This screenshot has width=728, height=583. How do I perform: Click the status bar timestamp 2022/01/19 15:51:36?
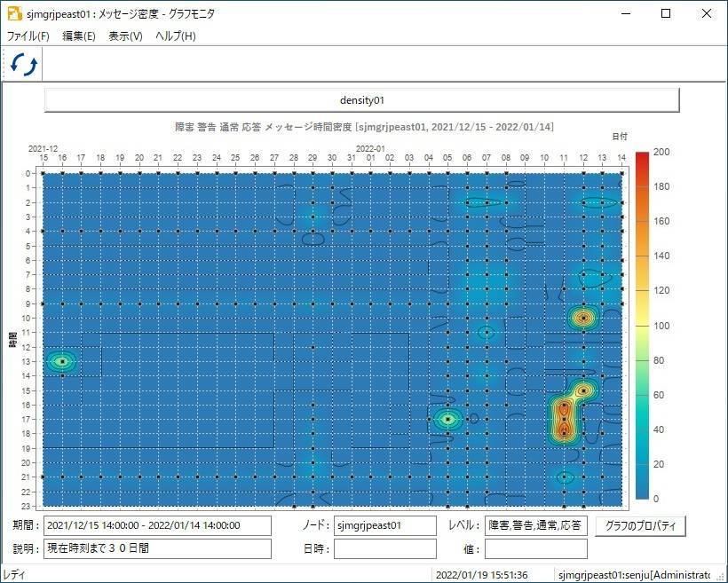(x=481, y=575)
